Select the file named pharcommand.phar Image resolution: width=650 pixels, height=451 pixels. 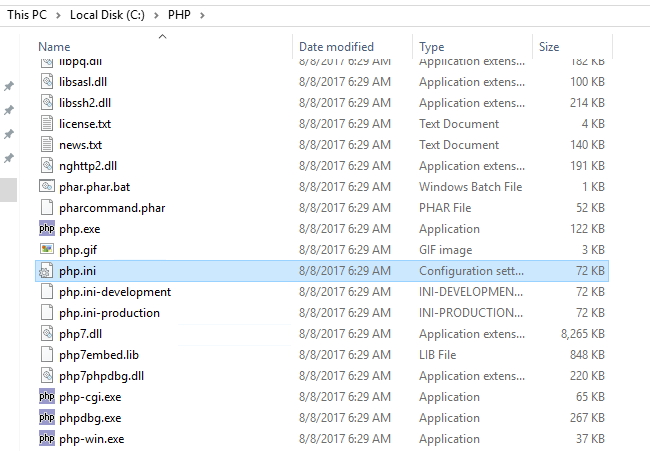pyautogui.click(x=112, y=208)
